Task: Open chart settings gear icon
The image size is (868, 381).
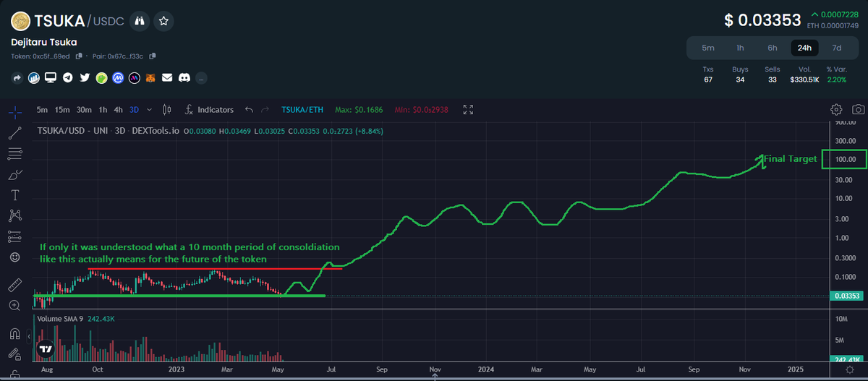Action: [836, 110]
